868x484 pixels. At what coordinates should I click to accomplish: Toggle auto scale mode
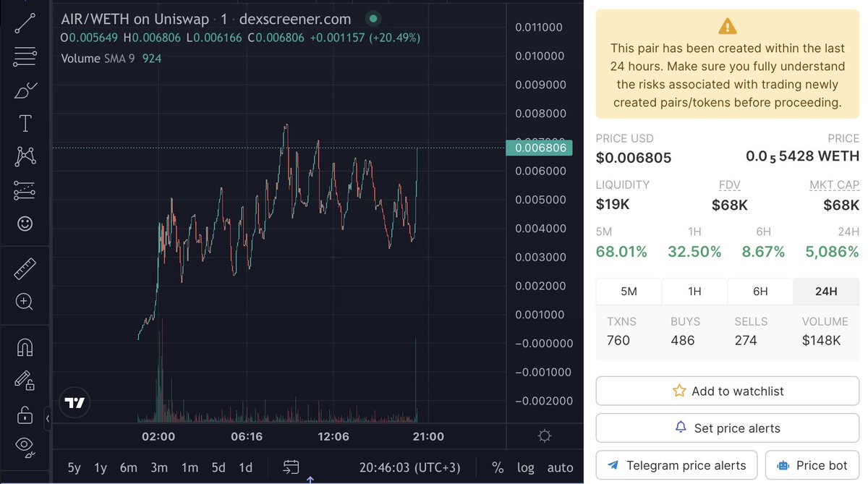560,467
